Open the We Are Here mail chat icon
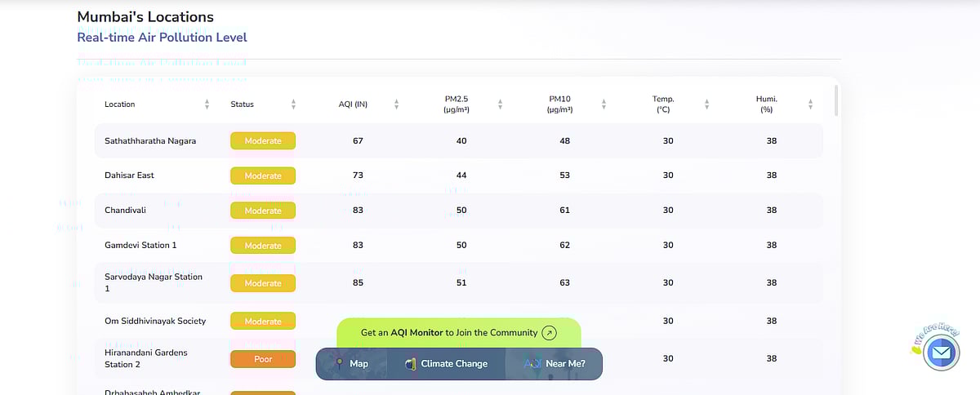980x395 pixels. [x=941, y=353]
